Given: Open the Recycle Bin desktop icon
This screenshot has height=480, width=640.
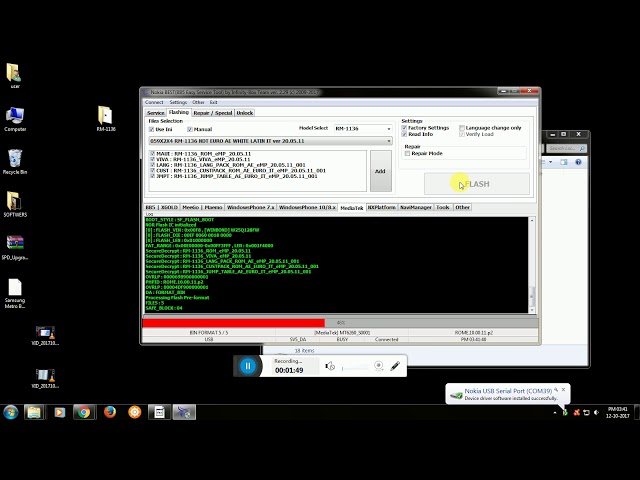Looking at the screenshot, I should 15,161.
